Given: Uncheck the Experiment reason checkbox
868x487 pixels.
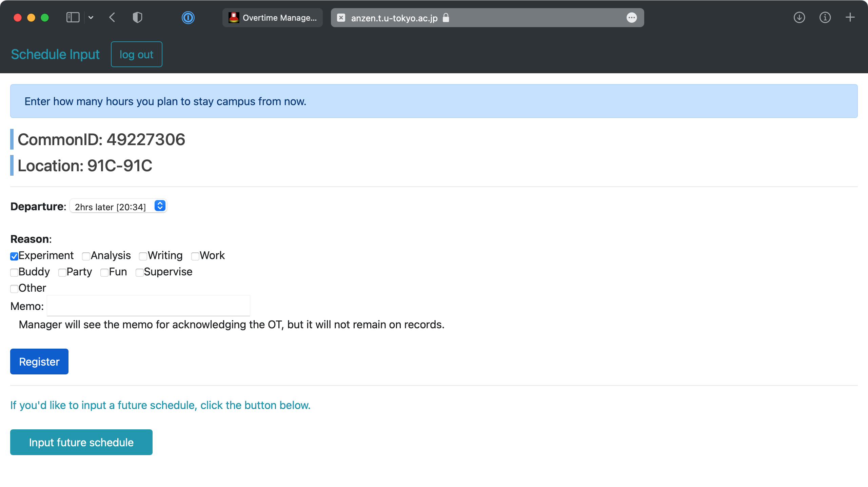Looking at the screenshot, I should pyautogui.click(x=14, y=256).
